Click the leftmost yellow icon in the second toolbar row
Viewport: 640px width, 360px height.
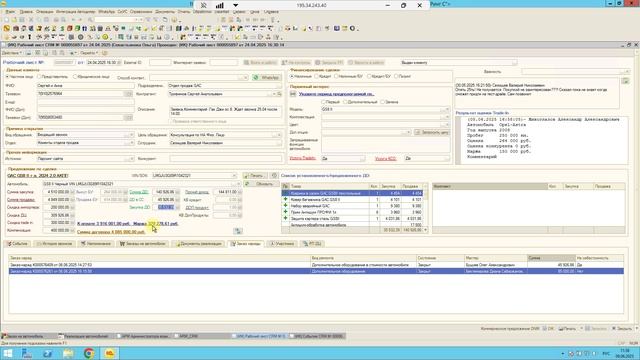(7, 29)
